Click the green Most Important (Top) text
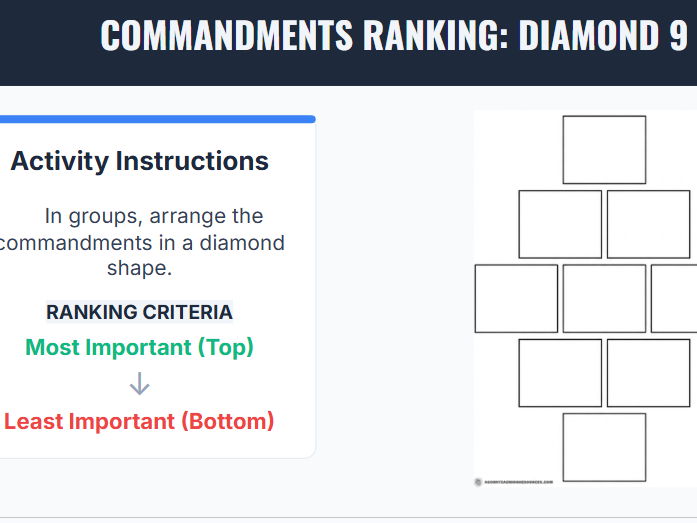The height and width of the screenshot is (523, 697). 140,347
